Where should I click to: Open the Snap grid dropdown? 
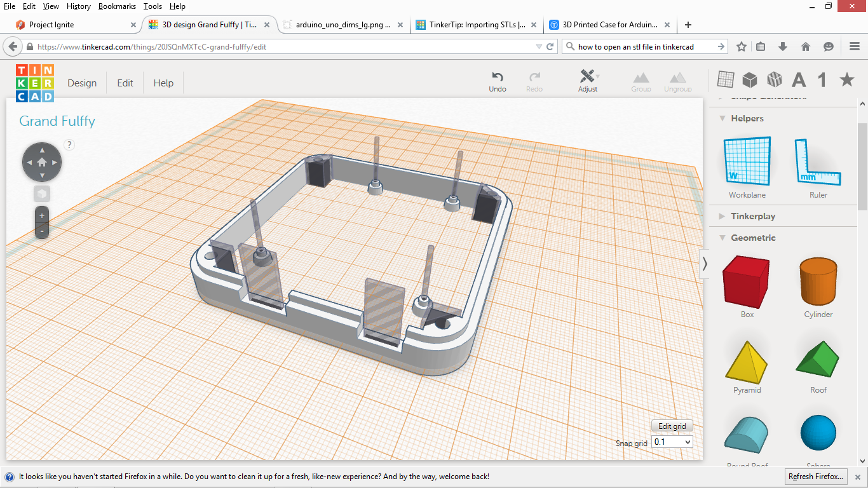pos(672,442)
